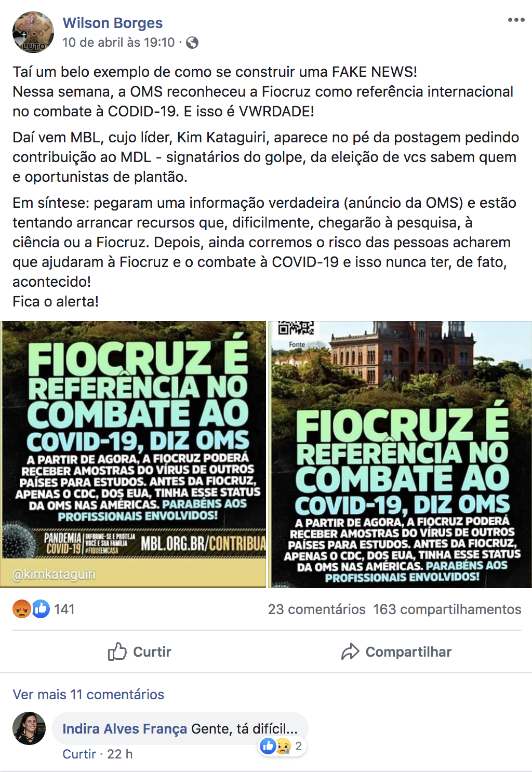Click the sad reaction on Indira's comment
532x772 pixels.
[283, 747]
